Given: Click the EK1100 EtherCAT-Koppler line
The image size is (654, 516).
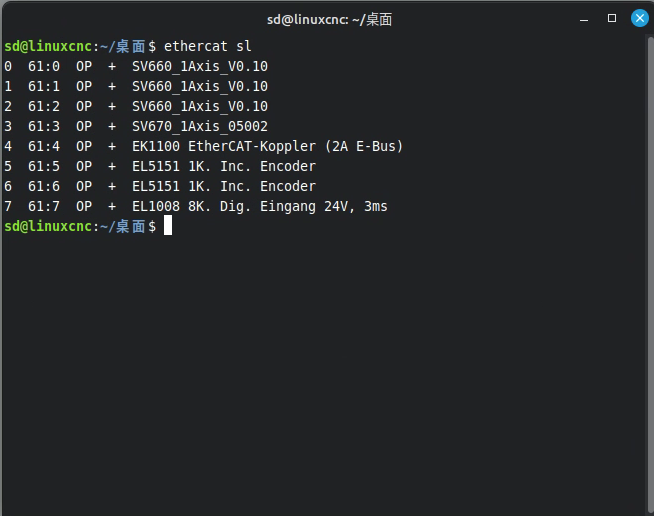Looking at the screenshot, I should pos(267,146).
